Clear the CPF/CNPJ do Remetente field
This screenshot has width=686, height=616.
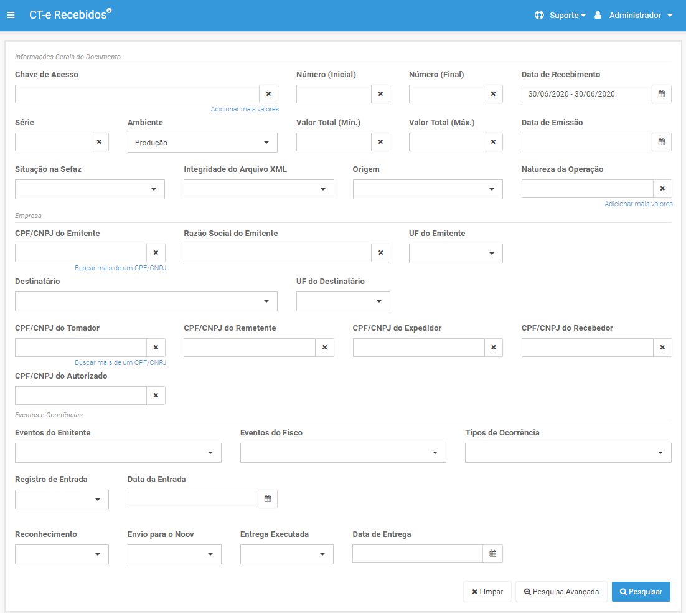point(324,348)
